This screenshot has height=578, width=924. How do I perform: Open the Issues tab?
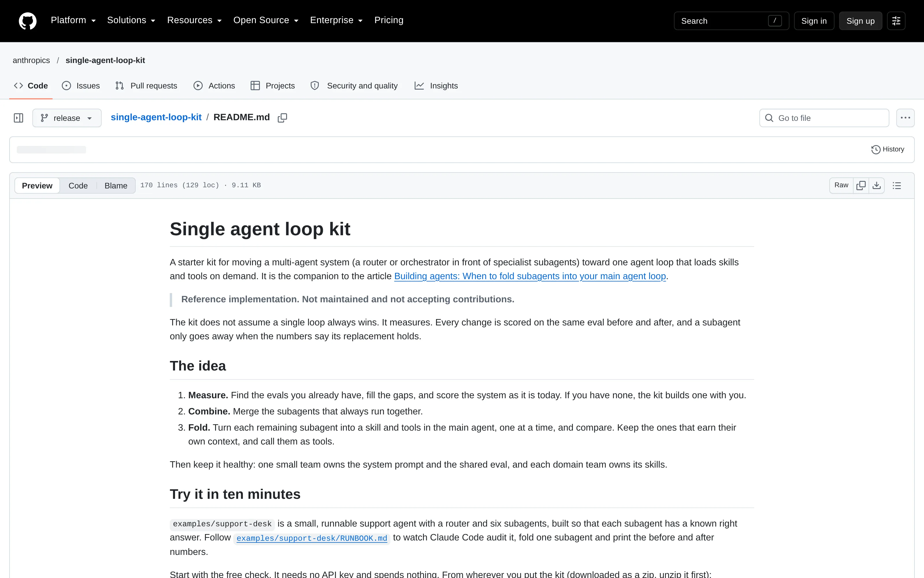(x=81, y=86)
